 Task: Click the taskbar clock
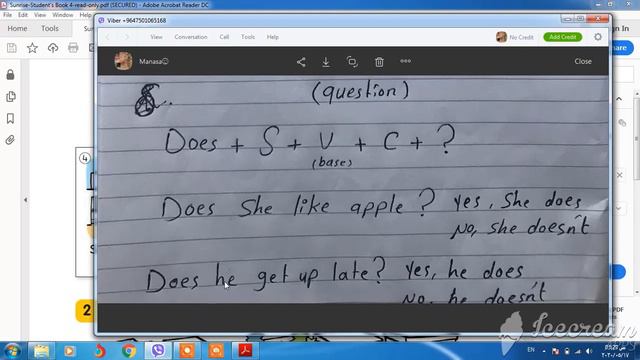615,351
